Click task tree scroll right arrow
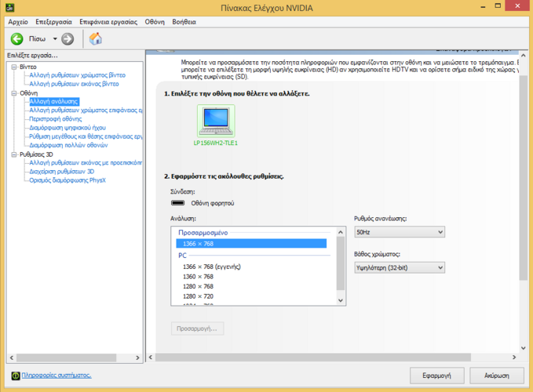533x392 pixels. point(137,358)
